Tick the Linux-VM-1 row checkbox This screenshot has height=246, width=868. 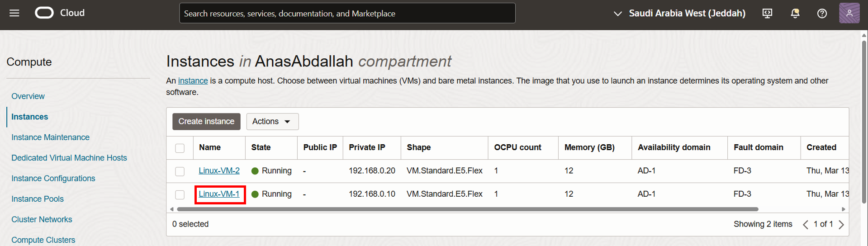[x=180, y=194]
